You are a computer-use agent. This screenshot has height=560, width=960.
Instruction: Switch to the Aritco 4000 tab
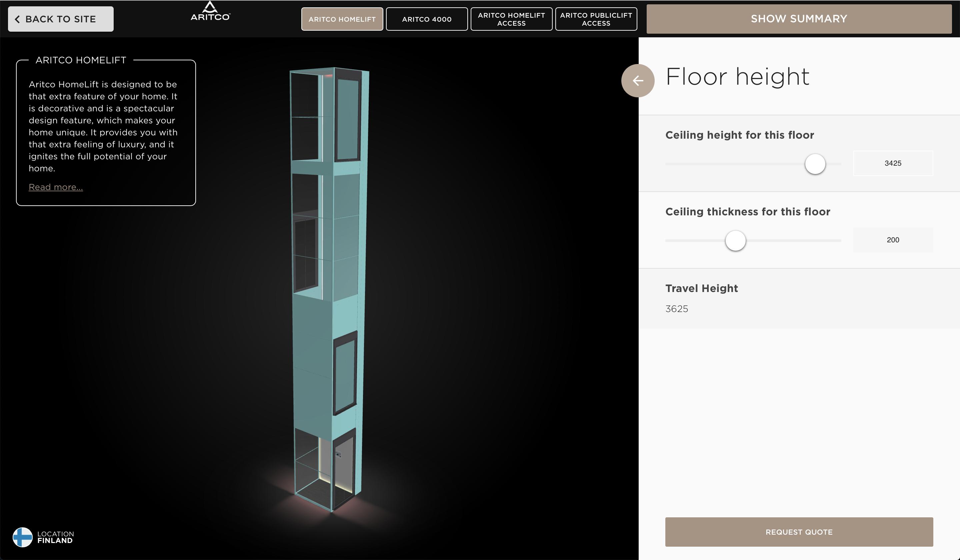(x=427, y=19)
